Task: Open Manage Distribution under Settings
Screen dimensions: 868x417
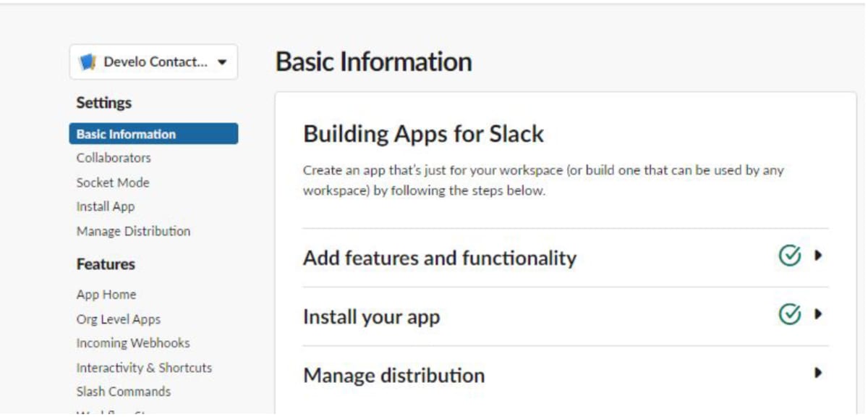Action: click(x=133, y=231)
